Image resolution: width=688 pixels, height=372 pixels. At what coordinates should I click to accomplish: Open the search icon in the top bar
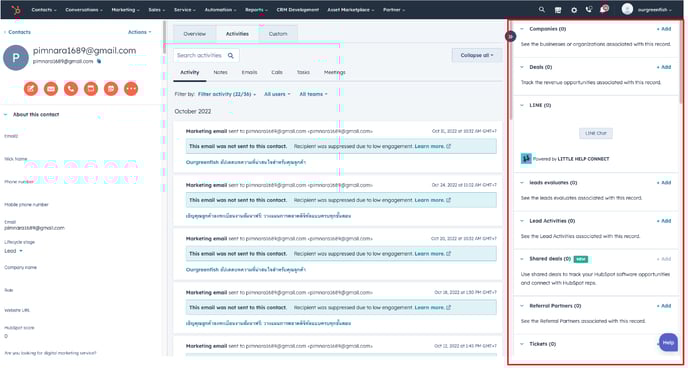coord(542,10)
